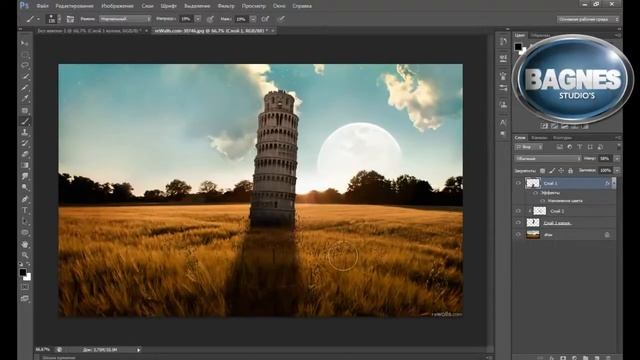Open the layer blend mode dropdown
The width and height of the screenshot is (640, 360).
click(548, 158)
